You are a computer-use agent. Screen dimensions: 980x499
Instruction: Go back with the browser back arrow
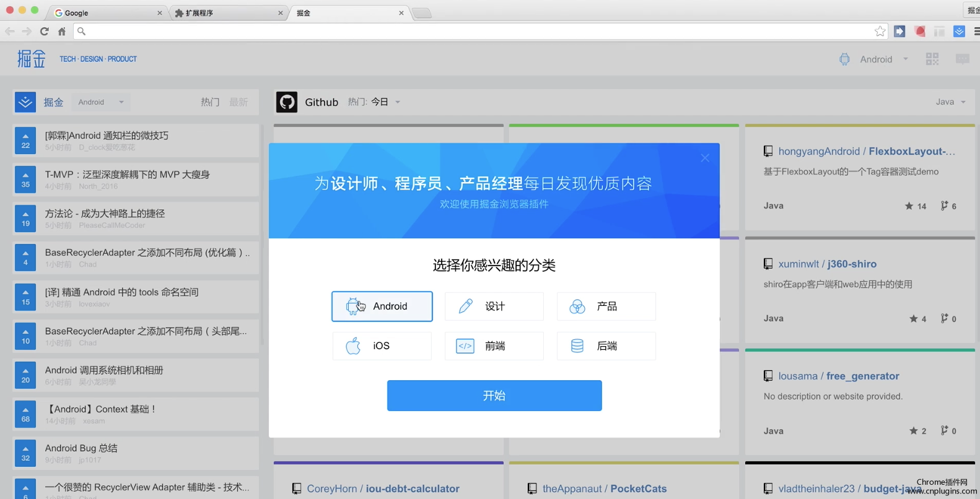pos(10,32)
